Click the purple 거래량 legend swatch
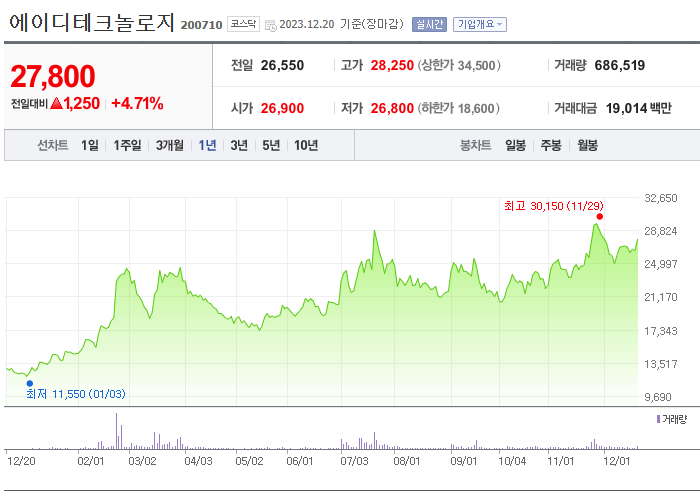This screenshot has width=700, height=491. (658, 419)
